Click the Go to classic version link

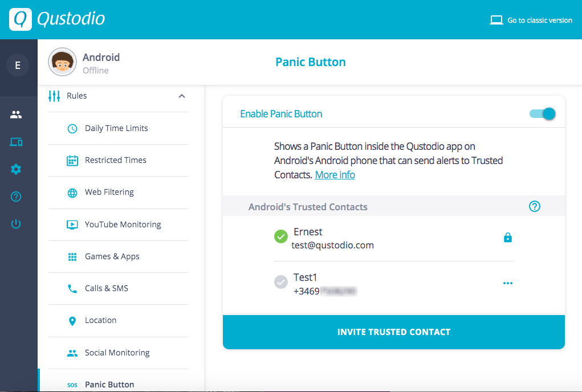pyautogui.click(x=540, y=21)
